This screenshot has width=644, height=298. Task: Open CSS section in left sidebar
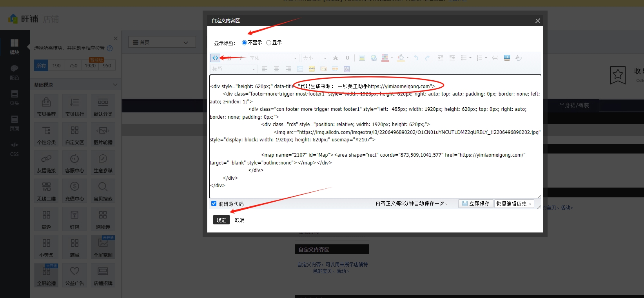(x=15, y=149)
